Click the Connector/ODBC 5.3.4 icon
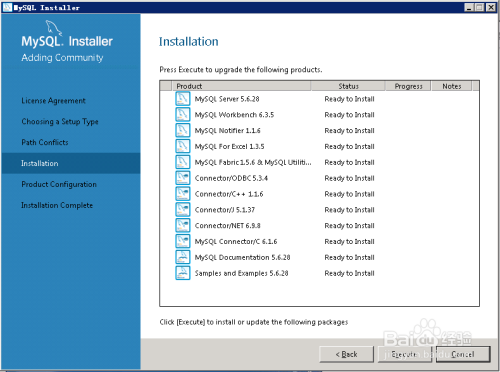The image size is (500, 372). 183,178
